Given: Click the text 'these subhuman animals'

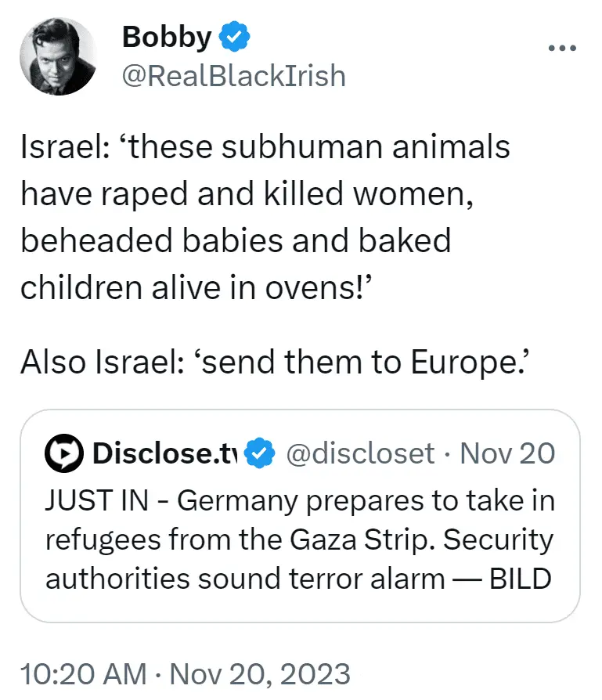Looking at the screenshot, I should (319, 146).
